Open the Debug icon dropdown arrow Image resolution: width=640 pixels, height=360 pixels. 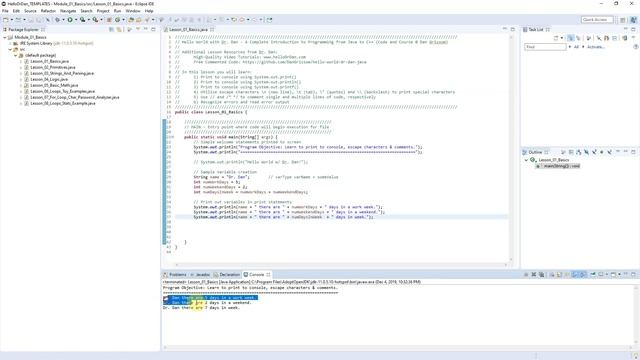63,20
